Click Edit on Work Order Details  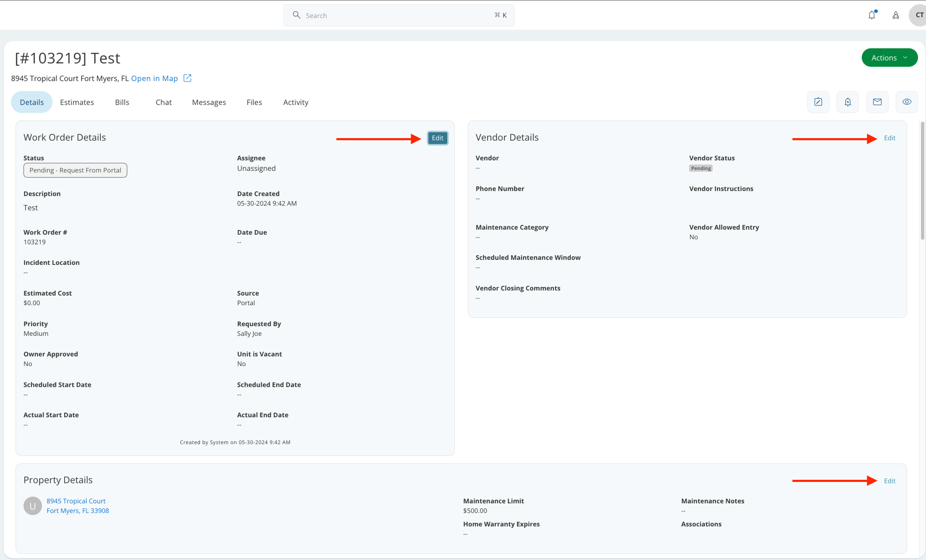point(437,138)
